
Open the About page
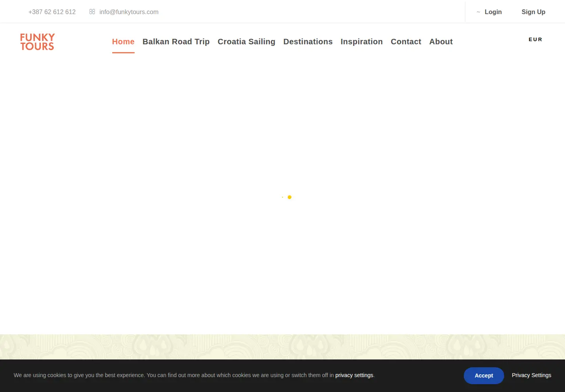[x=441, y=42]
